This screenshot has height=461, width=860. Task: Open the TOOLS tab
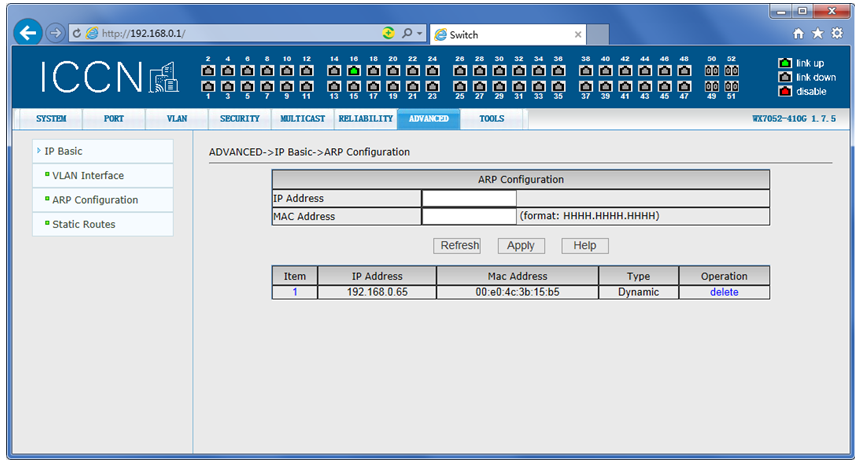point(491,118)
